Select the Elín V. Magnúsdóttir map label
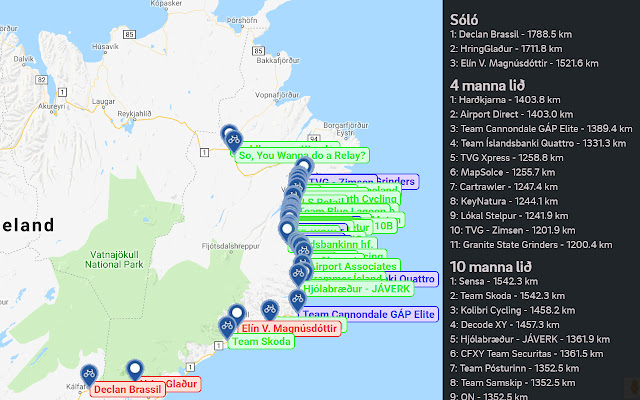Viewport: 640px width, 400px height. [x=289, y=329]
